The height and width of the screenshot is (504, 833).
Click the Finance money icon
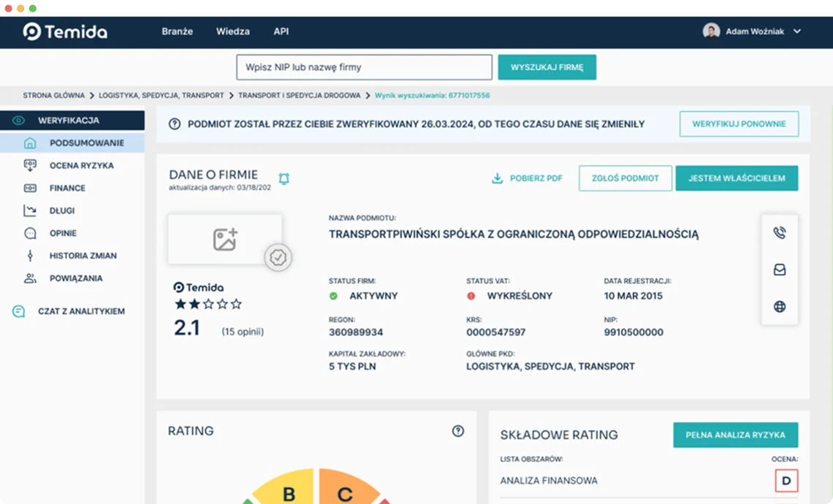click(30, 188)
